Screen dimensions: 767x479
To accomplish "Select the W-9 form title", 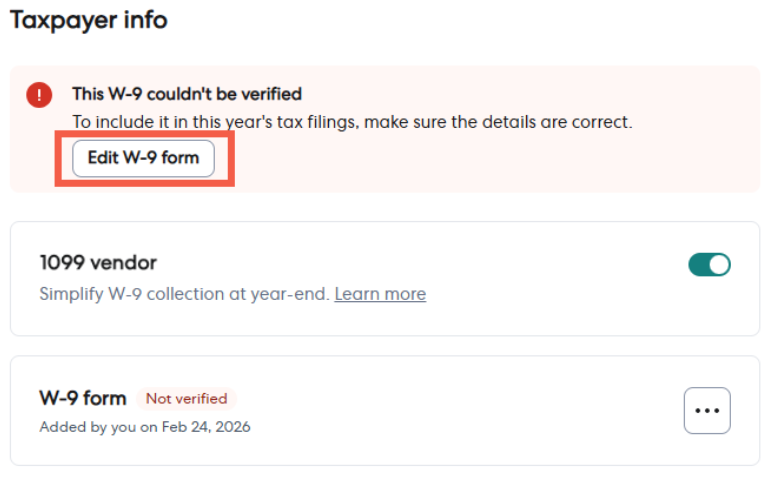I will (x=83, y=398).
